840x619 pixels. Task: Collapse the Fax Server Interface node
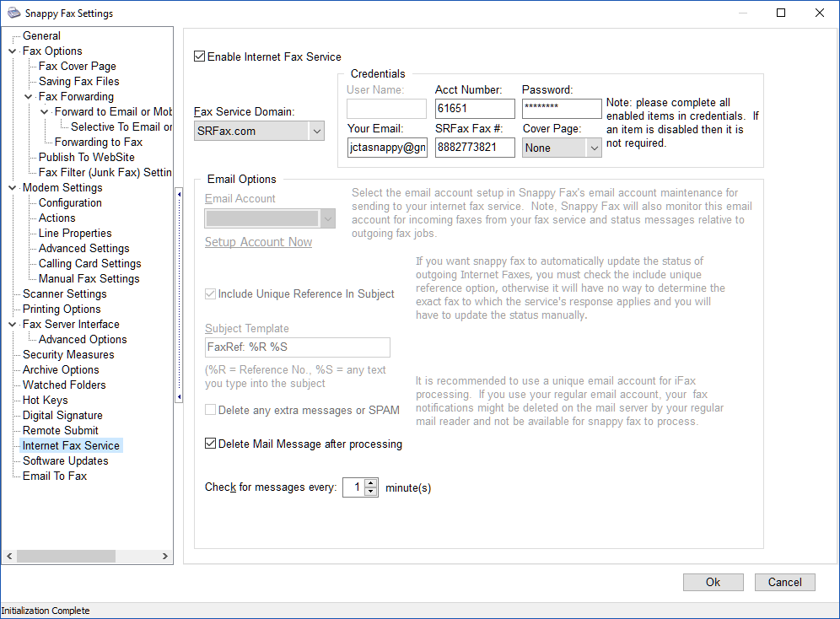pos(12,325)
